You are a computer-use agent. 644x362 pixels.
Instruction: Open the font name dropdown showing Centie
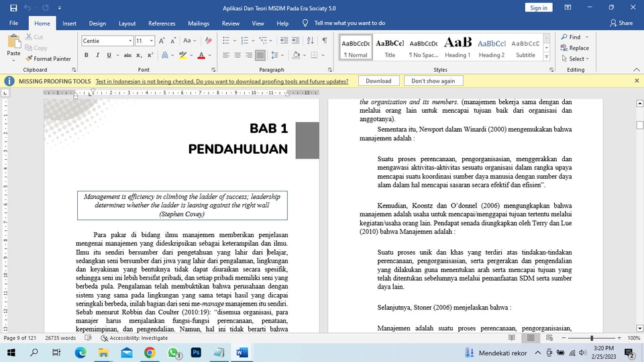pyautogui.click(x=130, y=41)
